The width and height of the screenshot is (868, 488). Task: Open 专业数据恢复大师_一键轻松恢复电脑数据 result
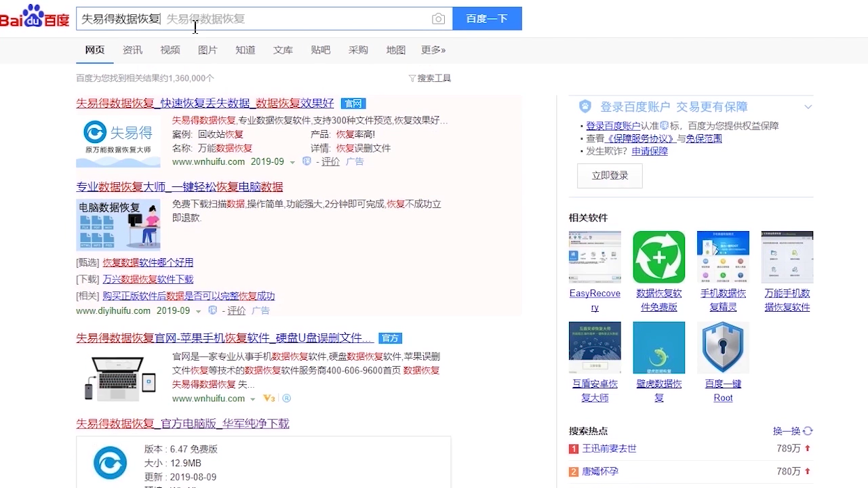[179, 187]
